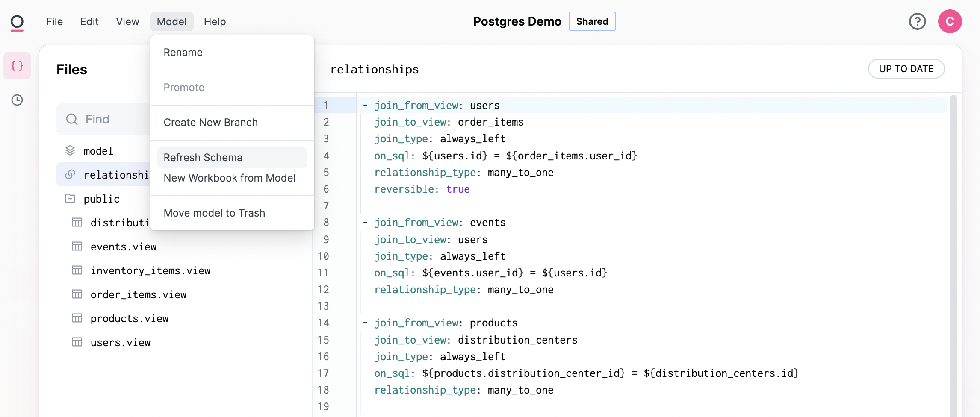980x417 pixels.
Task: Open the code editor braces sidebar icon
Action: coord(17,66)
